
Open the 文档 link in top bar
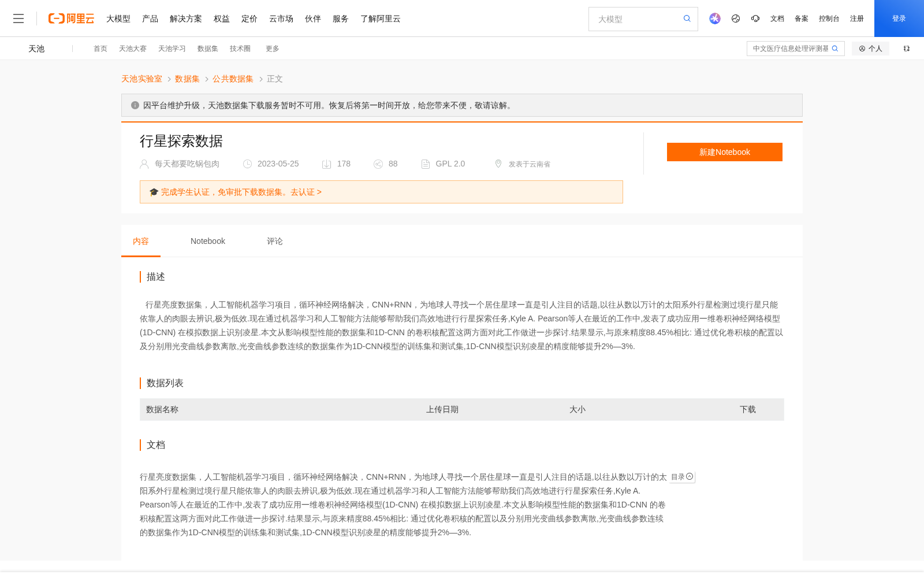(777, 18)
